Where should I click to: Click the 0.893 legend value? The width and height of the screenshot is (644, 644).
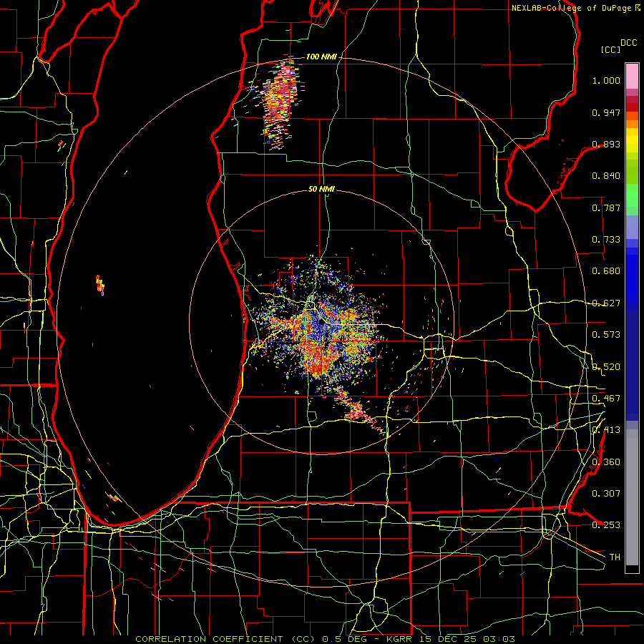coord(606,144)
